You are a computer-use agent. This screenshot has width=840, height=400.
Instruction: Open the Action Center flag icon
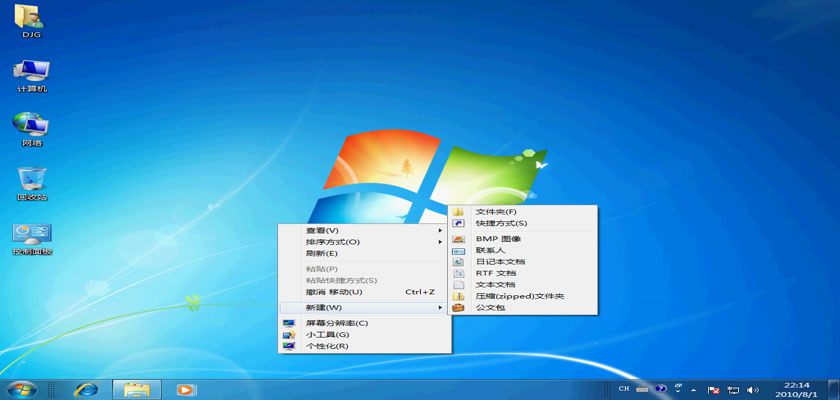(x=714, y=389)
